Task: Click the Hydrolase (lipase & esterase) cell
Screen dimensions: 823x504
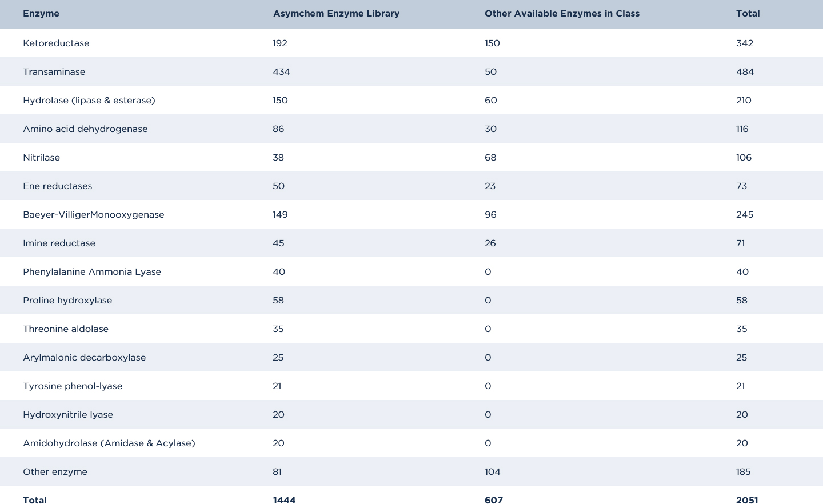Action: click(x=89, y=101)
